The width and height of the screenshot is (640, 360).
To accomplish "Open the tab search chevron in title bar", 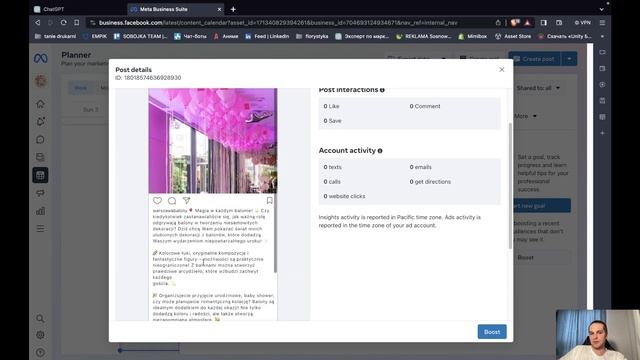I will point(601,9).
